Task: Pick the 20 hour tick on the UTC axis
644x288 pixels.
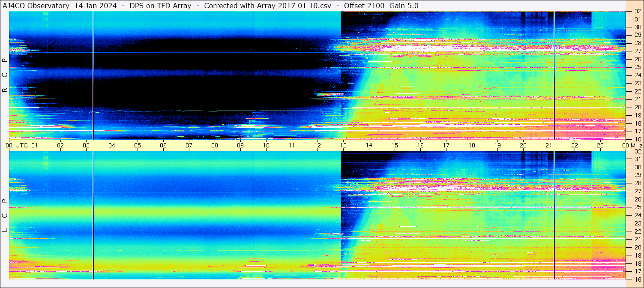Action: 523,145
